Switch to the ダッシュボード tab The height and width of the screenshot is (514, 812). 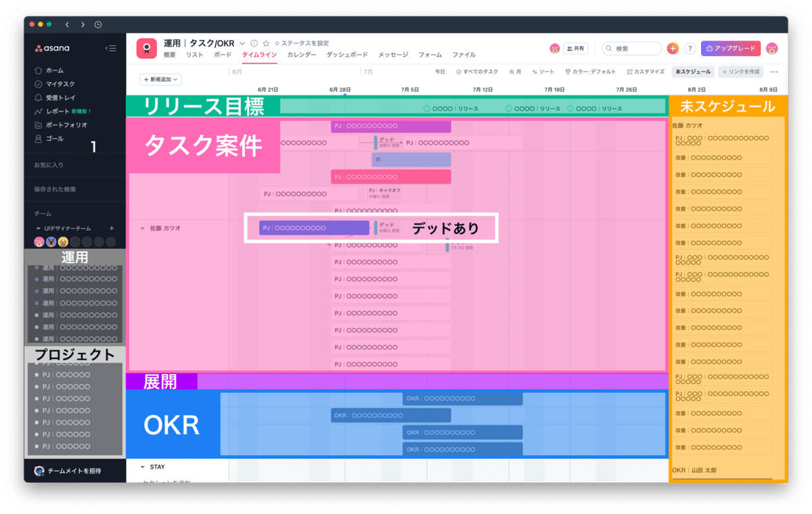[x=347, y=55]
